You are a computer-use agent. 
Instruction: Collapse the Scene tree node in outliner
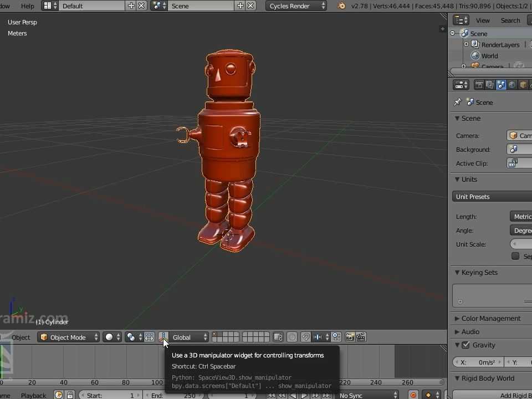(453, 33)
